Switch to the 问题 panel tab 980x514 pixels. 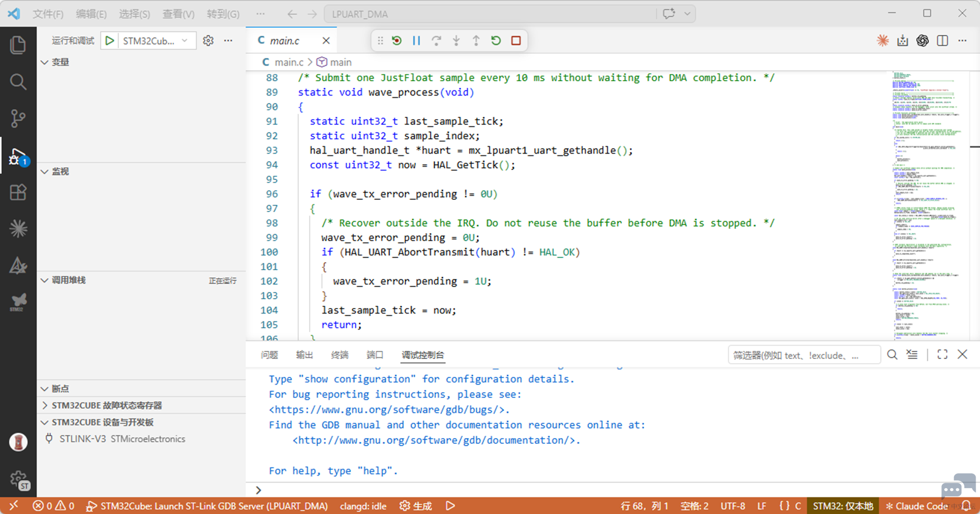[x=269, y=355]
